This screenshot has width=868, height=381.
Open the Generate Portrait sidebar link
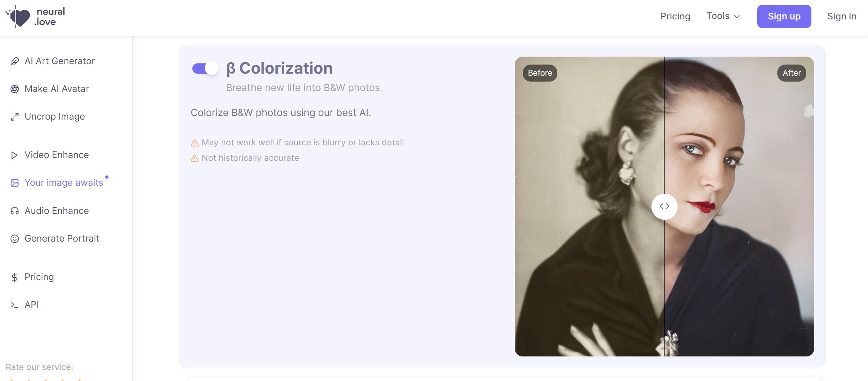(x=62, y=238)
